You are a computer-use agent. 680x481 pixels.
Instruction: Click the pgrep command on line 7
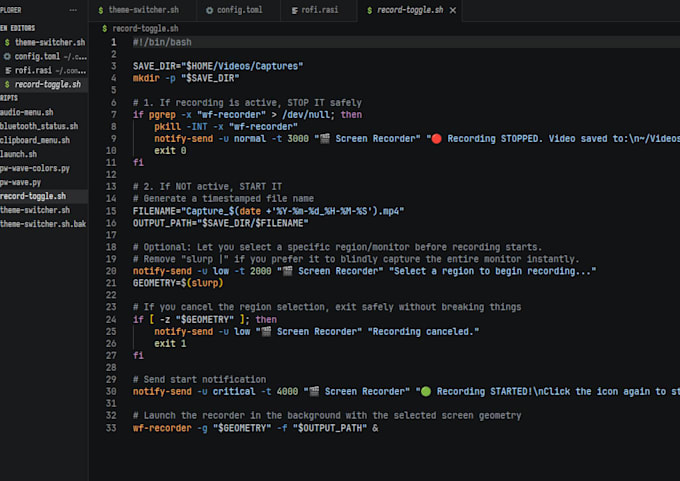click(x=162, y=115)
